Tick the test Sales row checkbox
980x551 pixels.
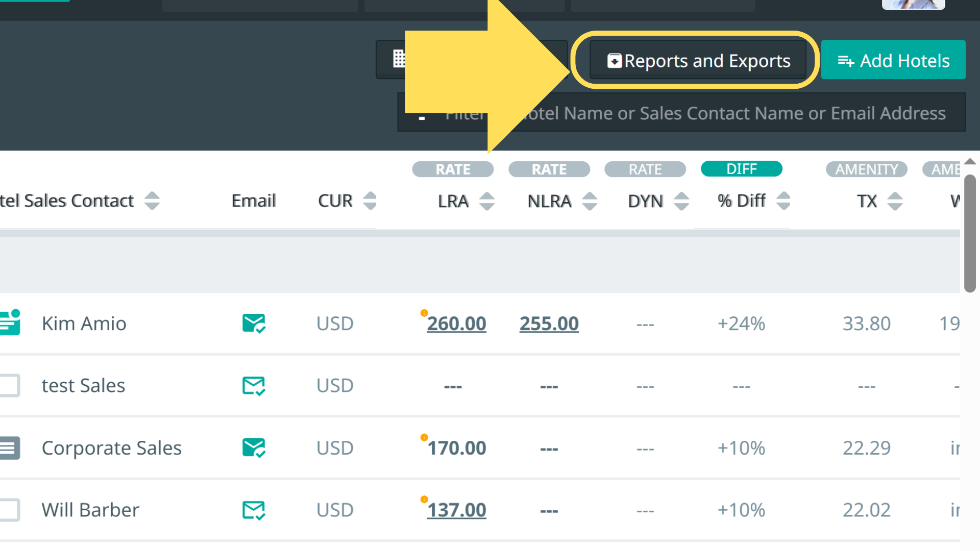click(9, 386)
